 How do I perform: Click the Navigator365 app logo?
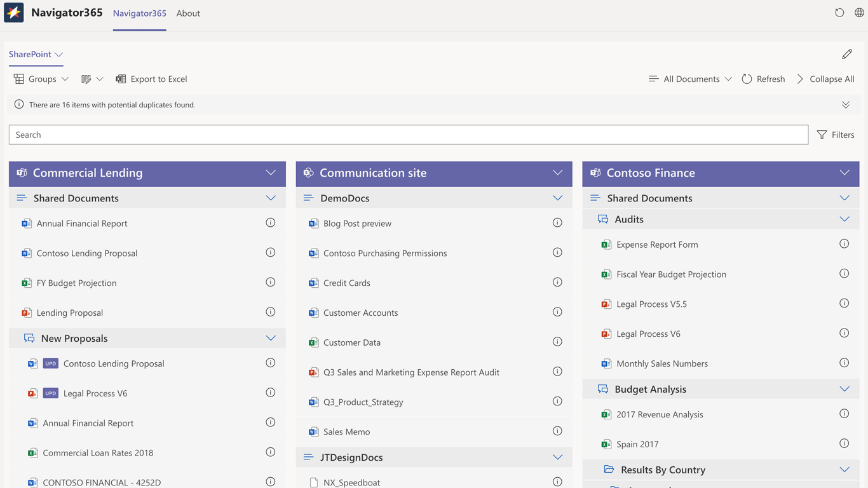point(14,13)
